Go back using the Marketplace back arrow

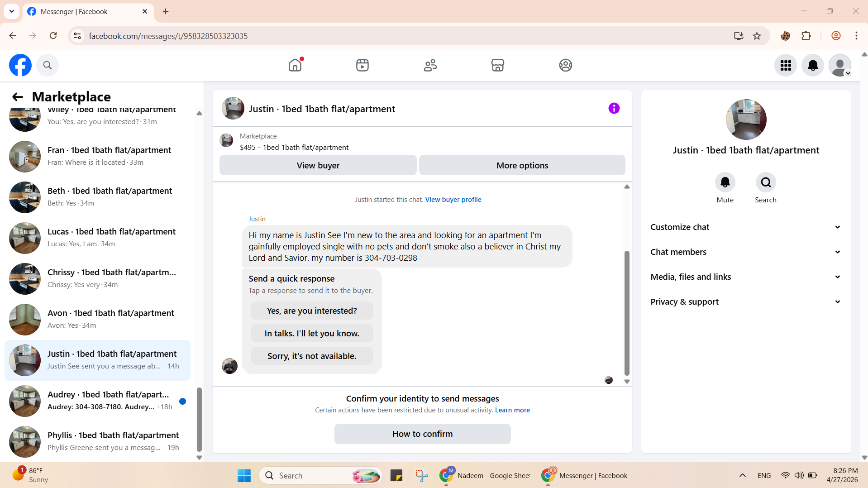[18, 97]
